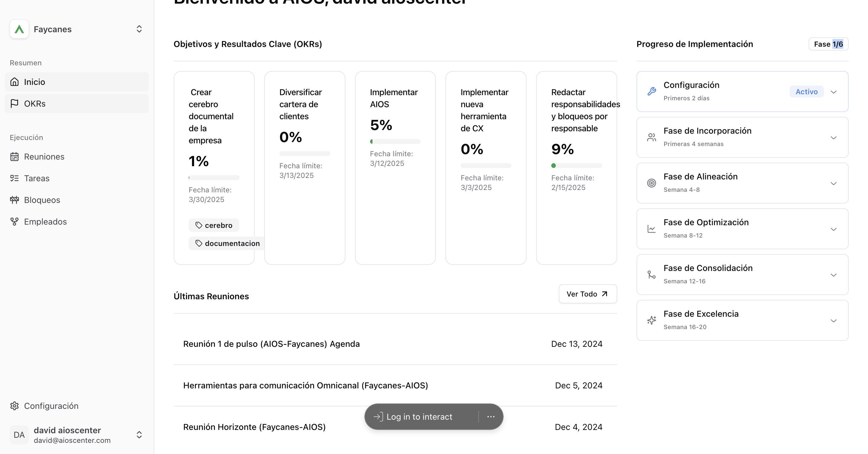Click the Dec 13, 2024 date

[577, 344]
